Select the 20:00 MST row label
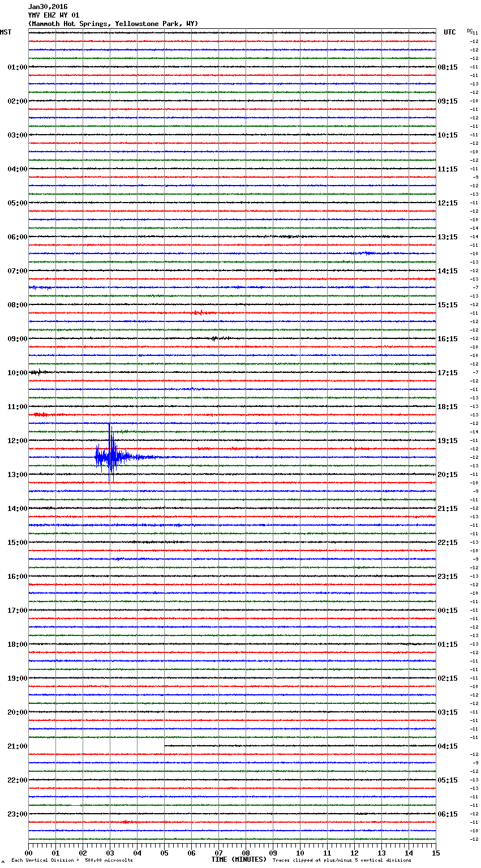 point(18,712)
